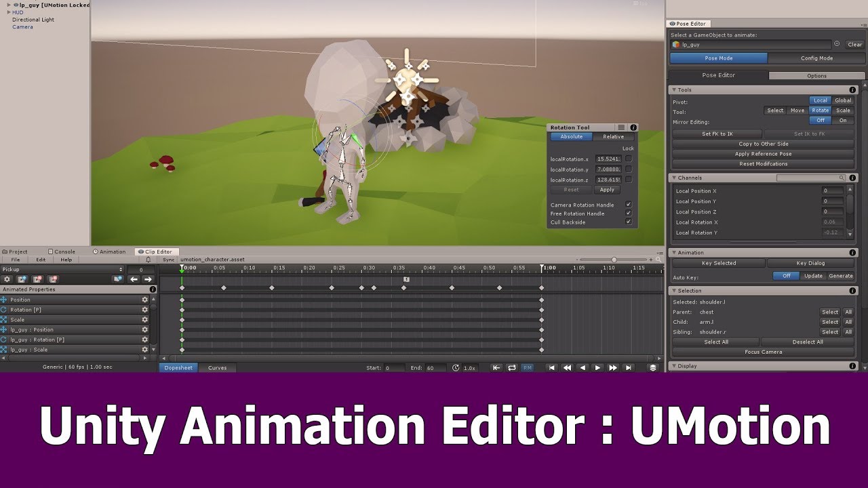Collapse the Channels section
Screen dimensions: 868x488
[x=674, y=178]
